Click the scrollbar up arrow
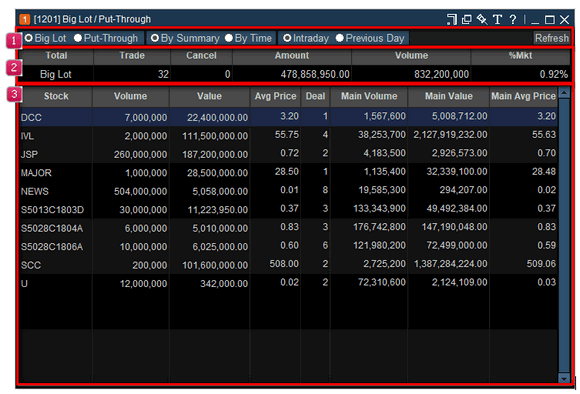This screenshot has width=580, height=394. click(x=564, y=92)
